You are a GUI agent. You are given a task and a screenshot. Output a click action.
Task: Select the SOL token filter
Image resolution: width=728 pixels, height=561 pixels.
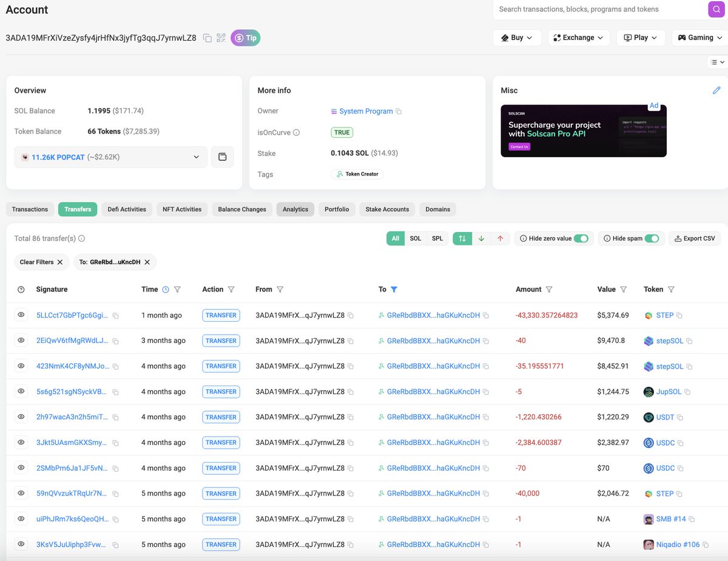coord(415,239)
